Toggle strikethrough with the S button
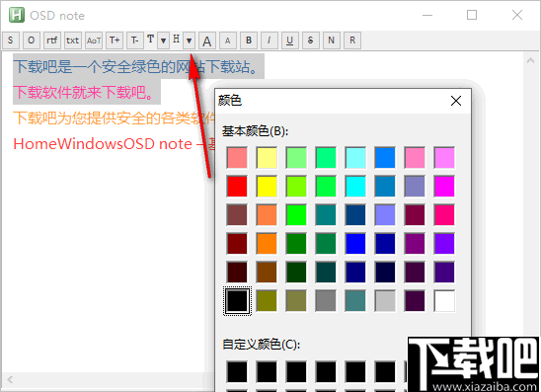Viewport: 541px width, 392px height. click(x=311, y=40)
